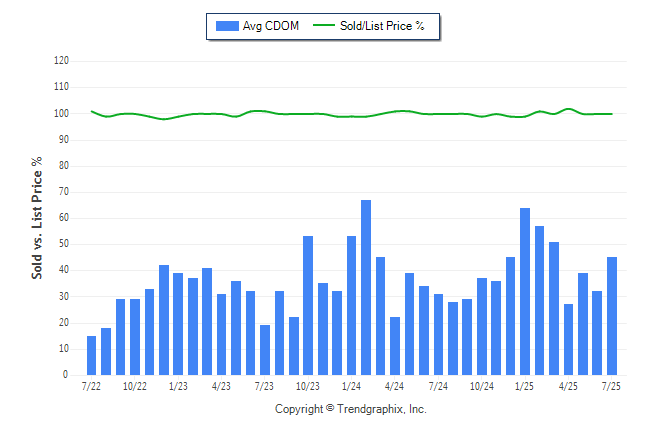Select the bar above the 1/24 label
The image size is (646, 434).
pyautogui.click(x=351, y=305)
